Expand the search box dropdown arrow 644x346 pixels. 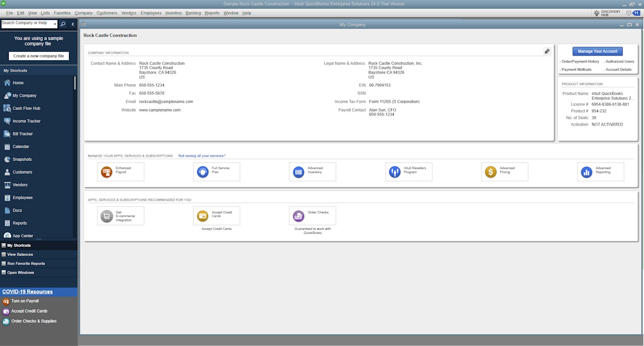[55, 24]
